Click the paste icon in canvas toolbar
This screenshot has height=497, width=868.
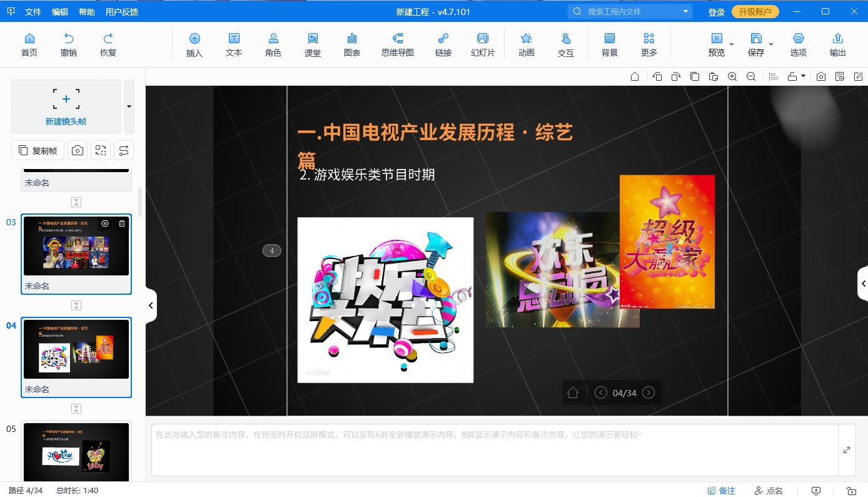714,76
